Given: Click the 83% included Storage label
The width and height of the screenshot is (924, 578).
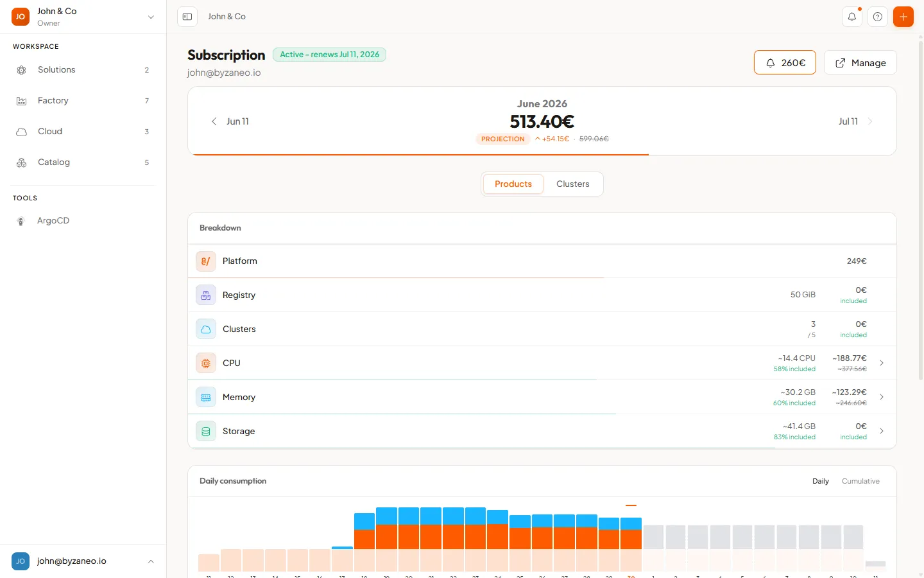Looking at the screenshot, I should [x=794, y=437].
